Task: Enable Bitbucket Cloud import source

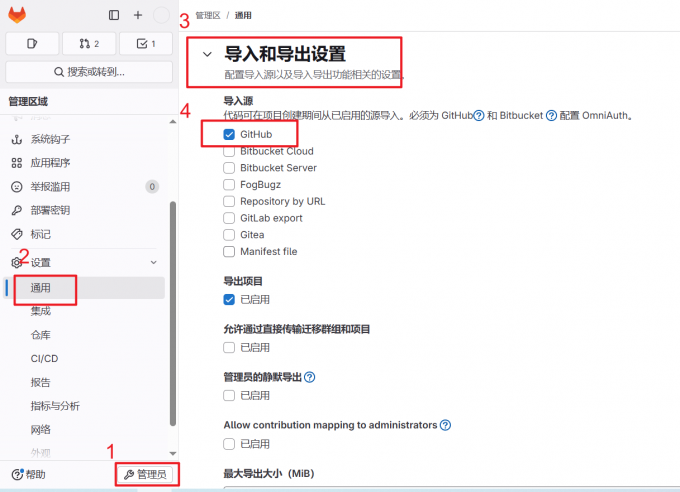Action: click(229, 151)
